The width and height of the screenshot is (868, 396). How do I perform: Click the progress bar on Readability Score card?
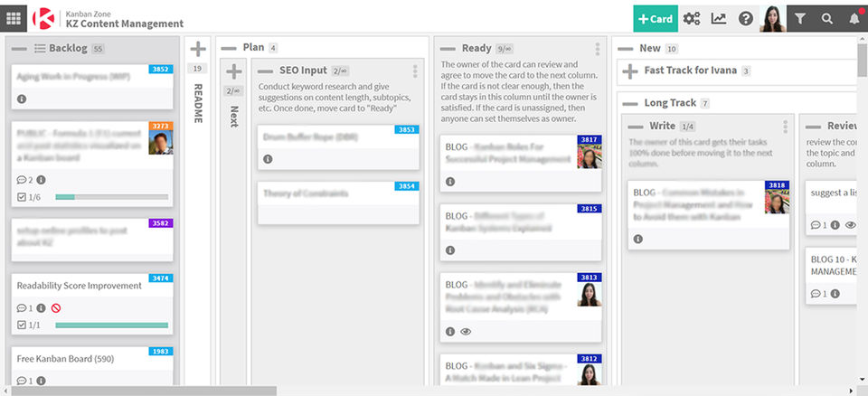pyautogui.click(x=111, y=325)
